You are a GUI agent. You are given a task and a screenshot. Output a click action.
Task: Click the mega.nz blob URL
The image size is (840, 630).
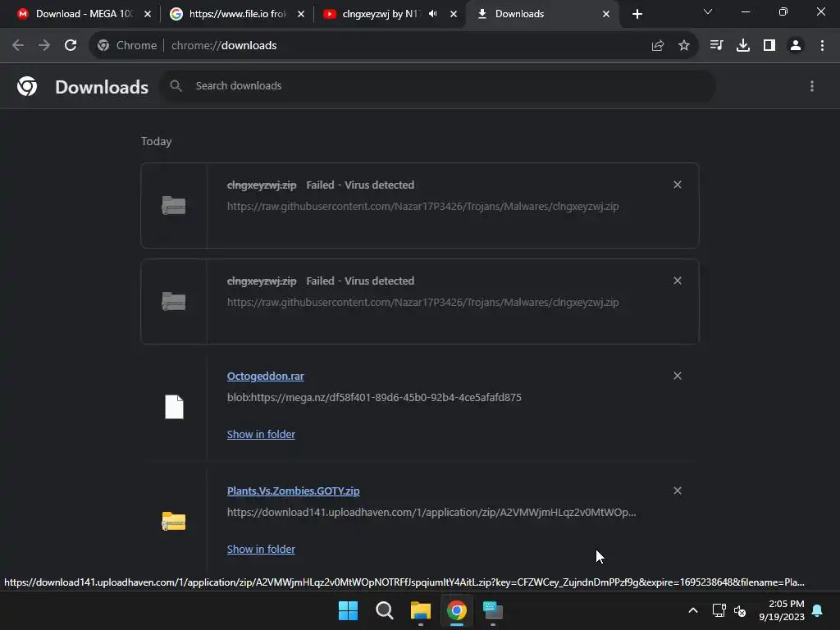tap(374, 398)
